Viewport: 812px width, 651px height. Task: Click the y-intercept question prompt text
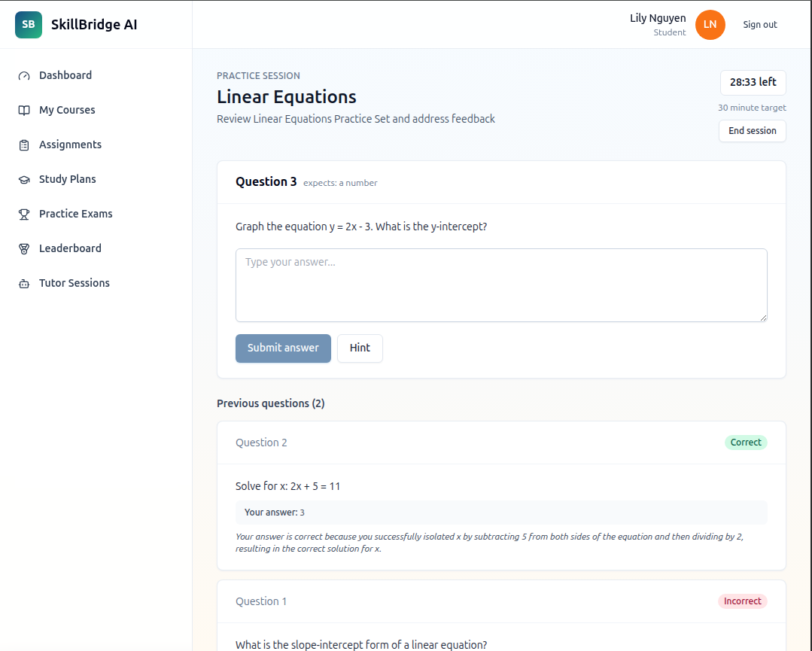361,227
